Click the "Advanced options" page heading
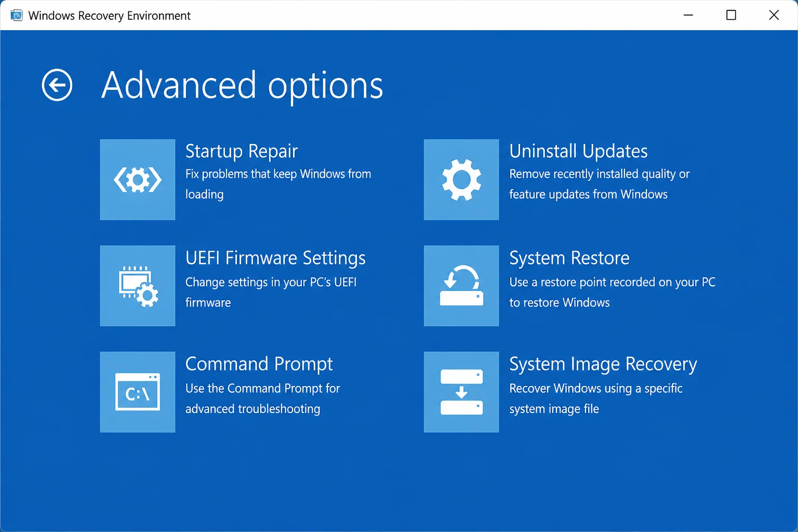This screenshot has height=532, width=798. (x=243, y=86)
